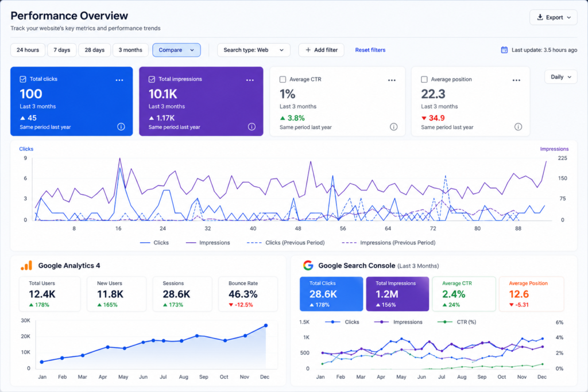Click the New Users 11.8K card

pyautogui.click(x=117, y=294)
